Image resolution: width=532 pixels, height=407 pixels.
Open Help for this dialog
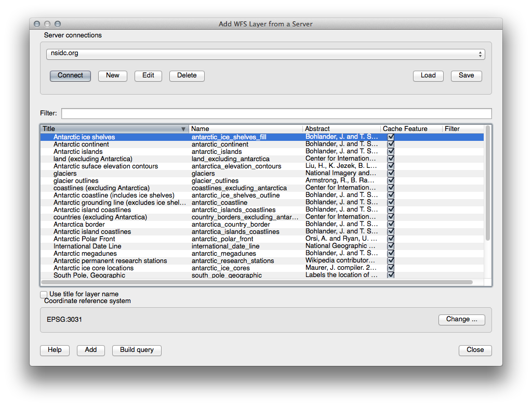point(55,350)
